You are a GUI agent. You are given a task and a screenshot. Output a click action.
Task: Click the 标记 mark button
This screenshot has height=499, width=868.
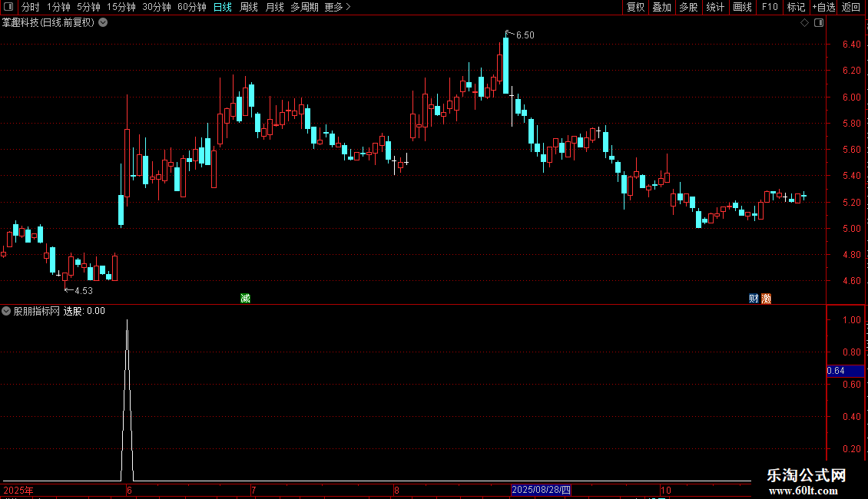point(796,7)
